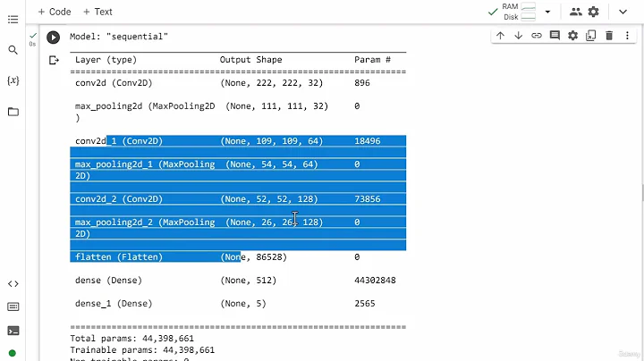This screenshot has height=361, width=644.
Task: Open cell editor settings gear
Action: pos(572,36)
